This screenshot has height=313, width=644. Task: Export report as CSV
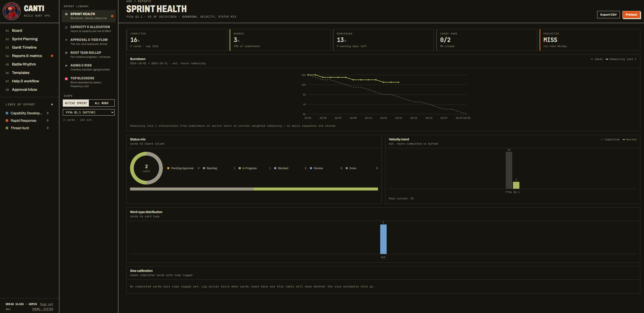(608, 15)
